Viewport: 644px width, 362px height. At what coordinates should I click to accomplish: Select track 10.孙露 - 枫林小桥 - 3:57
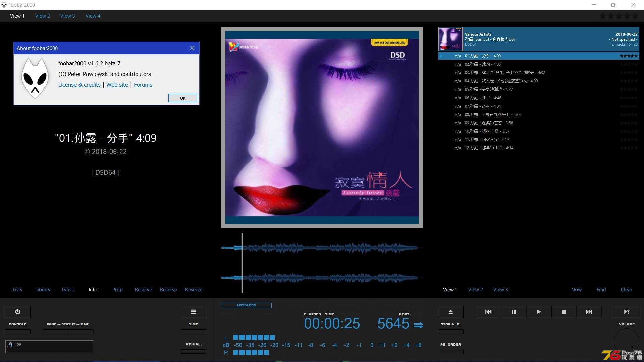[539, 131]
